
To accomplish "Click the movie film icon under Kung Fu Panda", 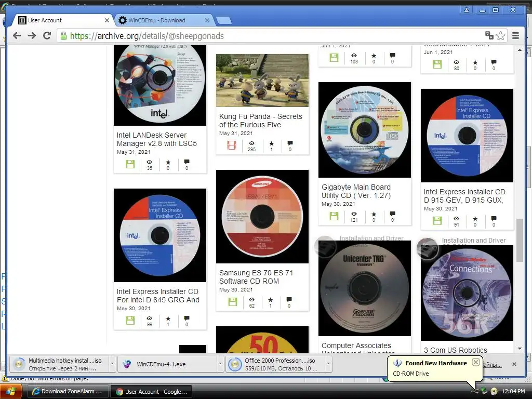I will (232, 145).
